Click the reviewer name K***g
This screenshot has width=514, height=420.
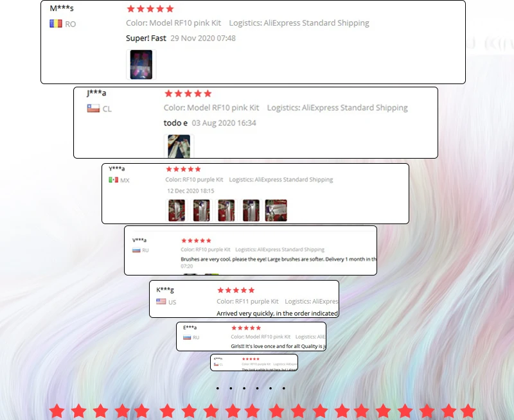165,290
